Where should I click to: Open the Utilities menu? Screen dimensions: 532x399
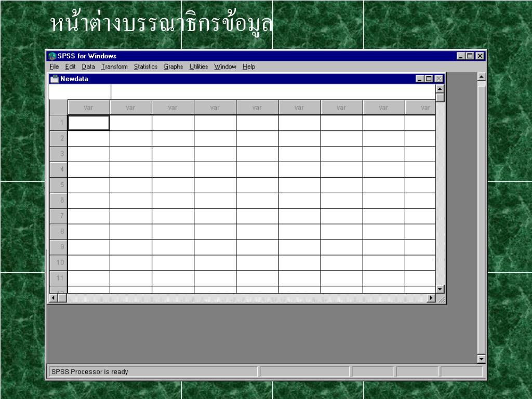pyautogui.click(x=198, y=67)
